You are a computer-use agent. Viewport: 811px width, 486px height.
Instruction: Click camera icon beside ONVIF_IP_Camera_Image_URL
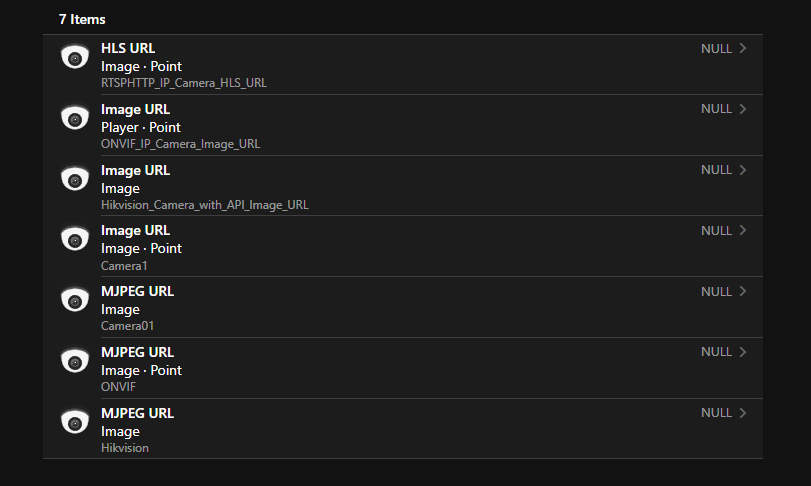[75, 118]
